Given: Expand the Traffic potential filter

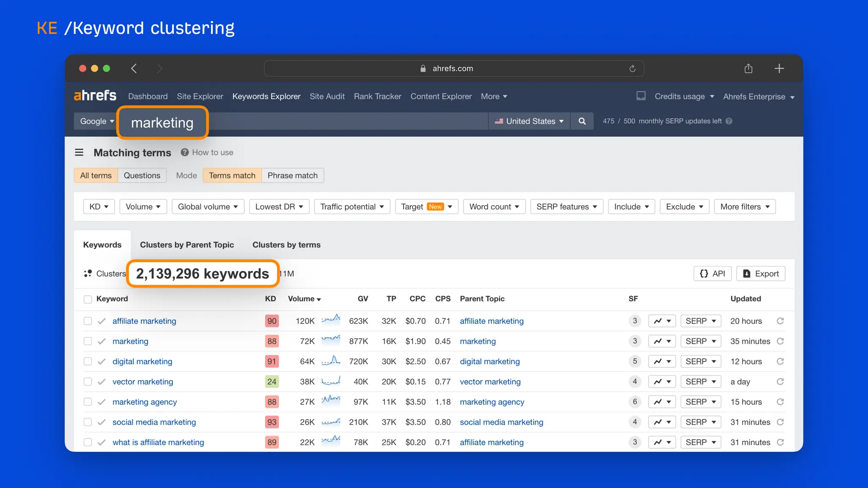Looking at the screenshot, I should (x=352, y=207).
